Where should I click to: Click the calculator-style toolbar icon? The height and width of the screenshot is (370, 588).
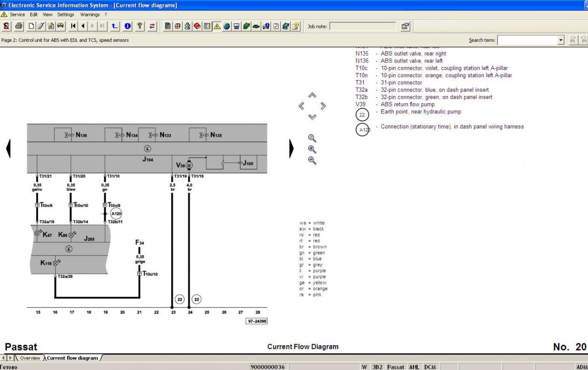168,26
